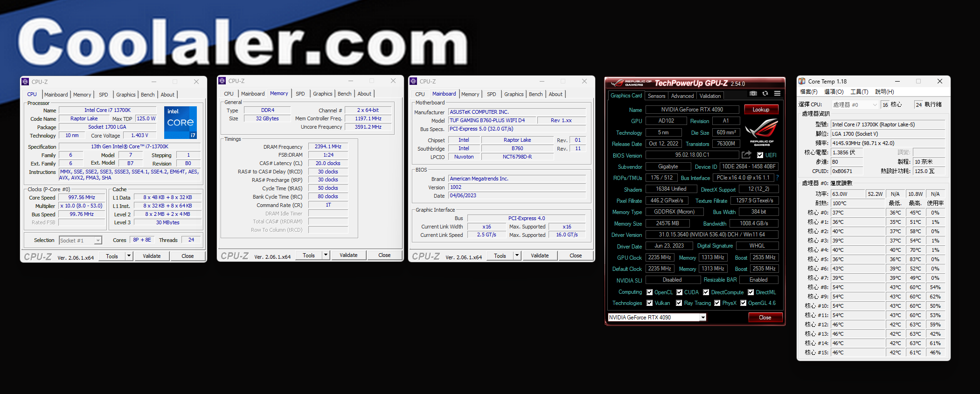Click the GPU-Z screenshot camera icon

[753, 93]
